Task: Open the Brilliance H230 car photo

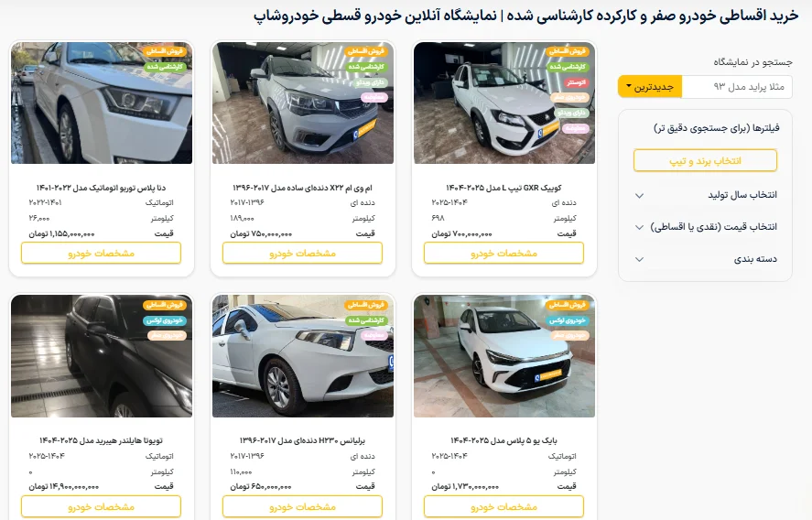Action: pos(303,356)
